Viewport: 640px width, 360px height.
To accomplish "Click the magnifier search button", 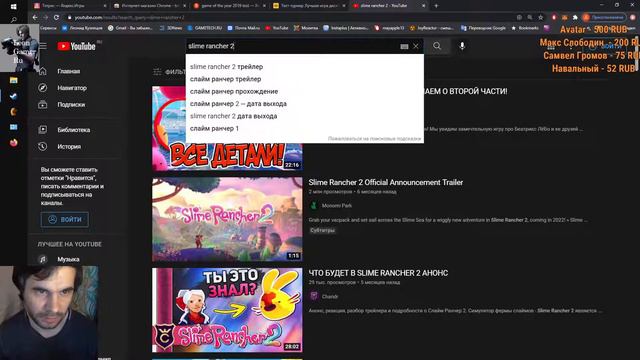I will coord(437,46).
